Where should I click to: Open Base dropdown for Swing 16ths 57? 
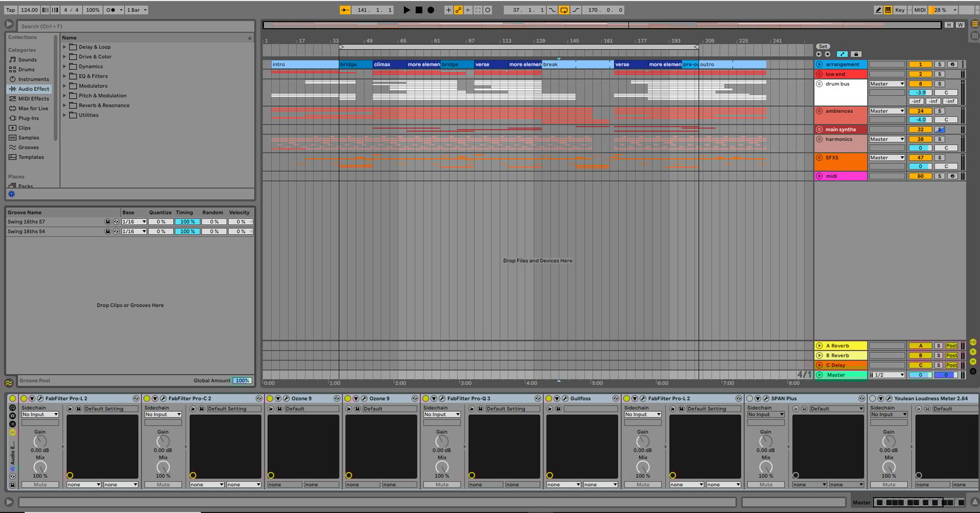point(135,222)
